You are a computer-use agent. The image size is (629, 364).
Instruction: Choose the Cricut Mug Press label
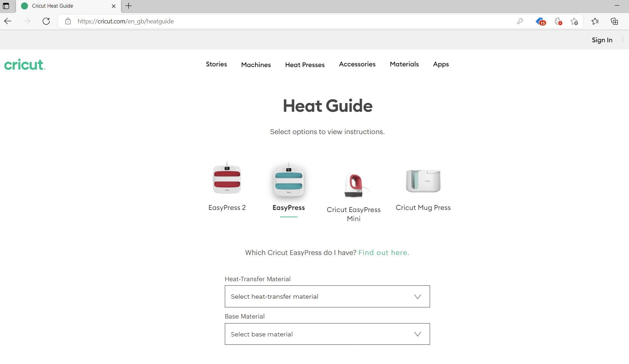pyautogui.click(x=423, y=208)
